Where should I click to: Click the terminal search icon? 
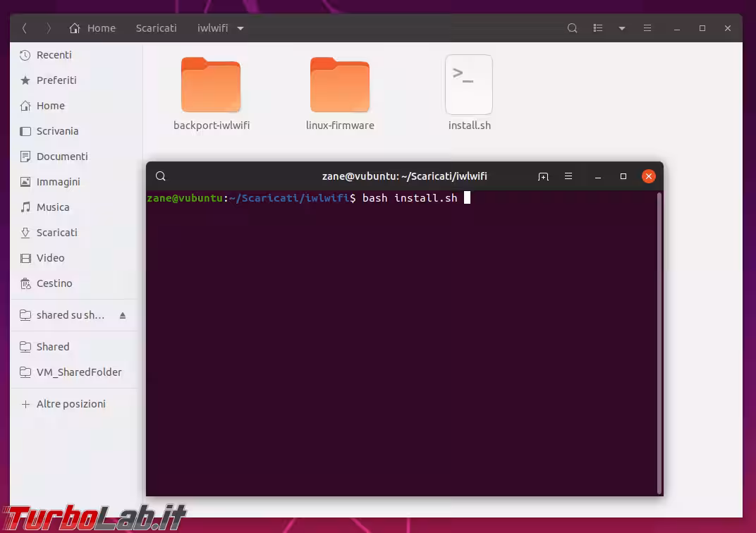[161, 176]
